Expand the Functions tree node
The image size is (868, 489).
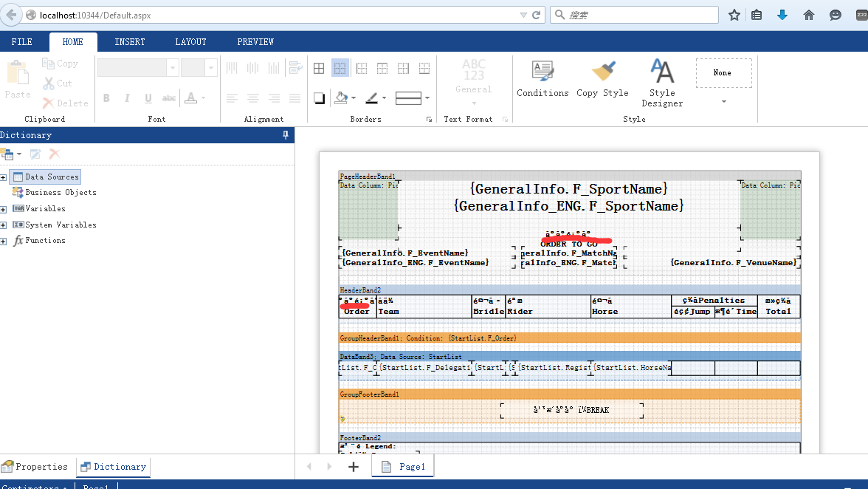point(3,242)
